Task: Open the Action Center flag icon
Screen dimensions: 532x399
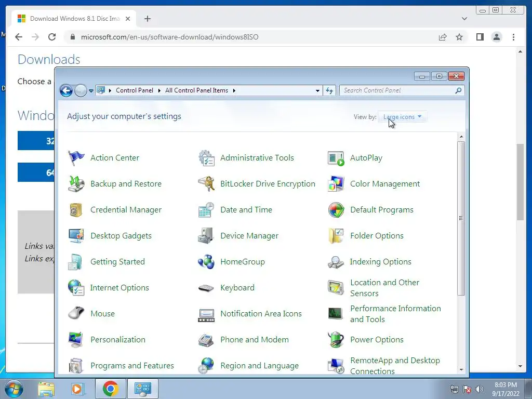Action: point(76,158)
